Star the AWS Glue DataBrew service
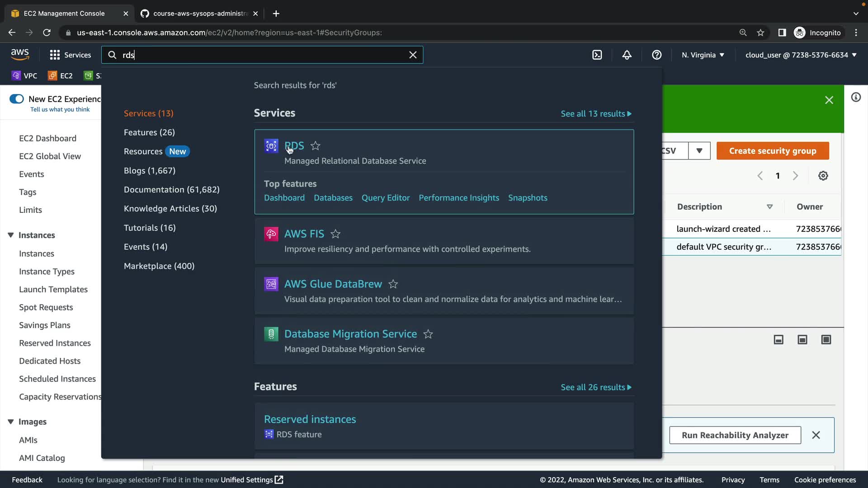The width and height of the screenshot is (868, 488). point(393,284)
